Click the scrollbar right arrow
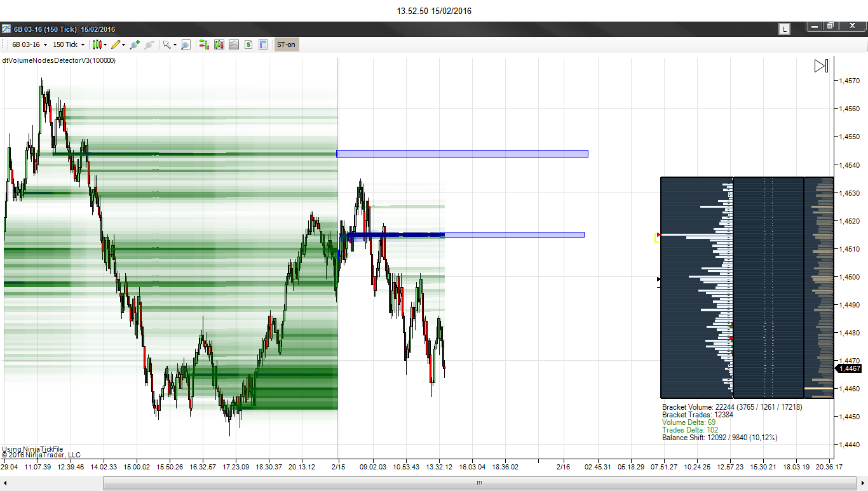The width and height of the screenshot is (868, 491). pos(862,483)
